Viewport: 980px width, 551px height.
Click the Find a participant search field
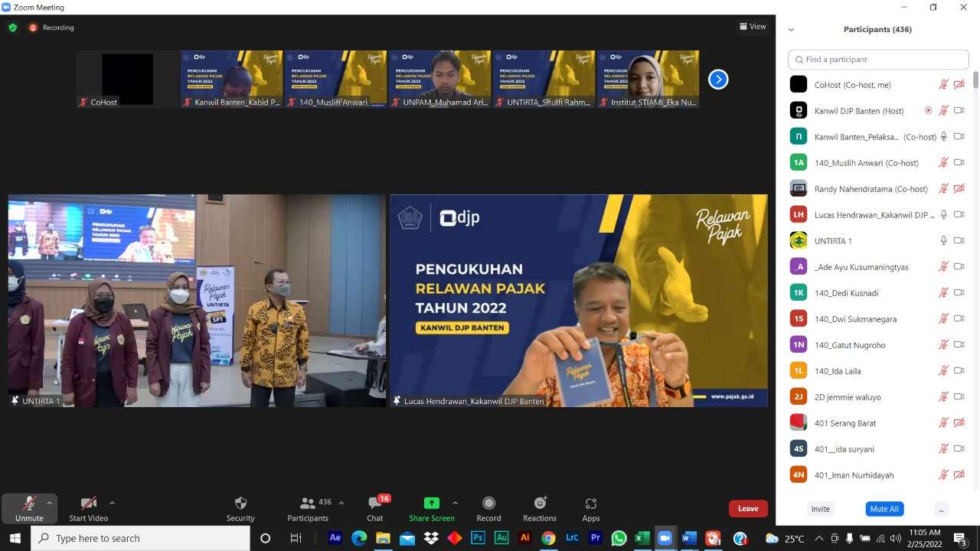(x=877, y=59)
